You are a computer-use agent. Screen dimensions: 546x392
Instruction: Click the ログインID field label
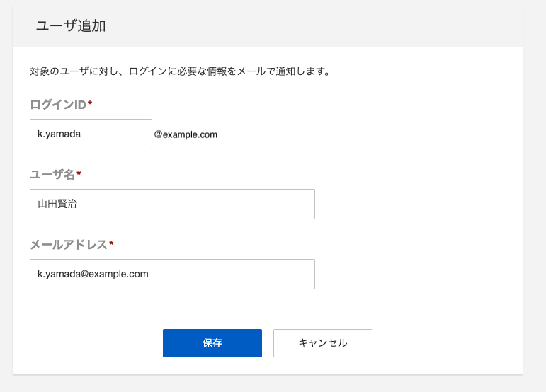[x=58, y=104]
